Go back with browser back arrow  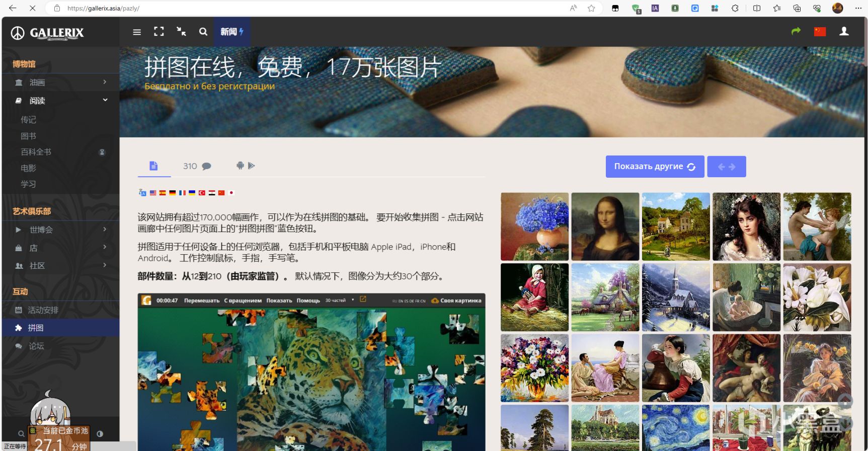(x=13, y=8)
